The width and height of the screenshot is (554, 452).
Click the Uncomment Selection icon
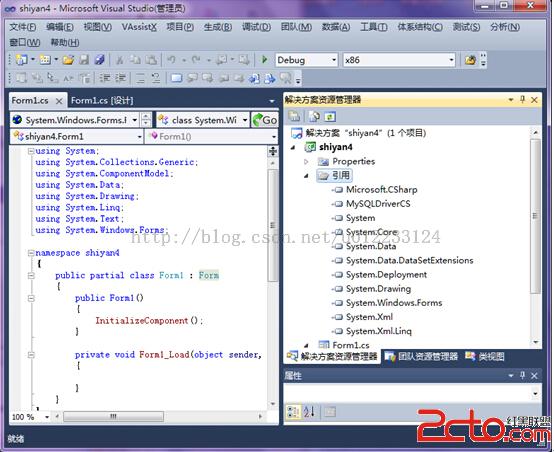pos(155,78)
